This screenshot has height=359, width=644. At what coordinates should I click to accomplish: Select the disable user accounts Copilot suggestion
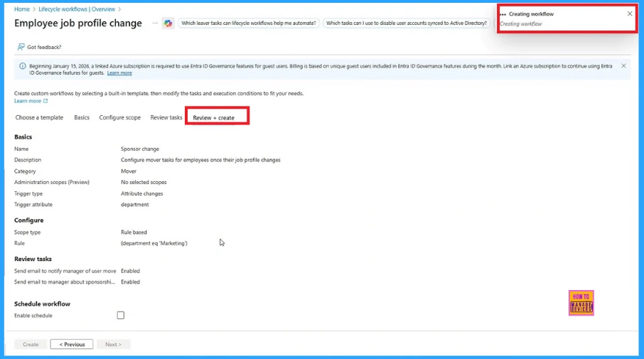click(406, 23)
